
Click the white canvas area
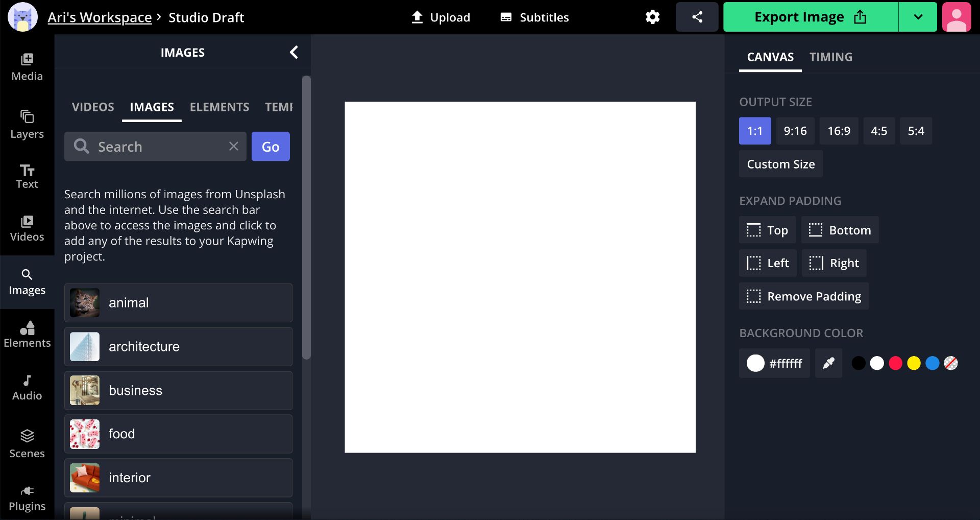click(x=520, y=277)
